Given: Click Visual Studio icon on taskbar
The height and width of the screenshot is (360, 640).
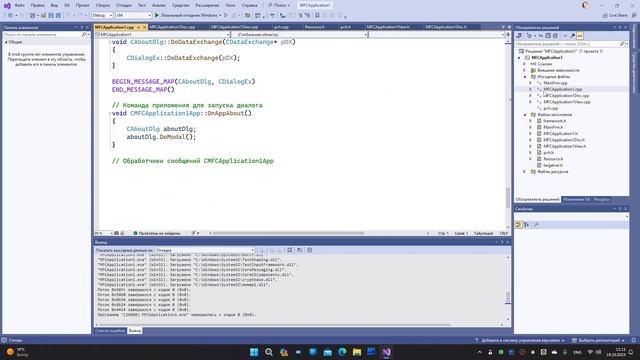Looking at the screenshot, I should click(386, 352).
